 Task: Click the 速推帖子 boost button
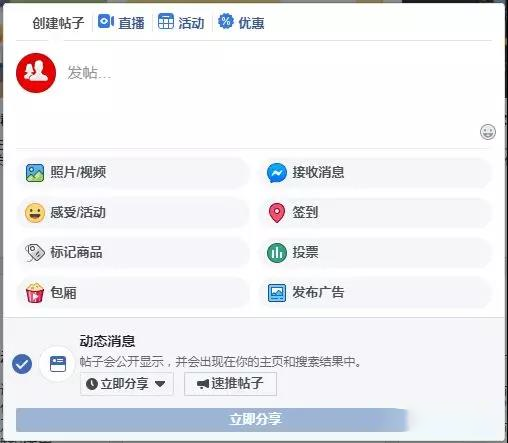click(x=230, y=384)
